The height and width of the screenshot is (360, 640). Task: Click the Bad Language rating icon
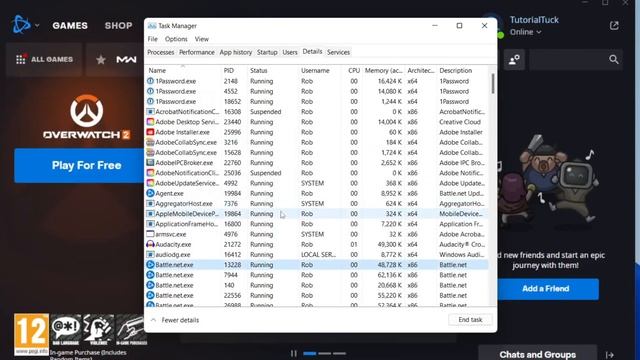click(x=66, y=330)
